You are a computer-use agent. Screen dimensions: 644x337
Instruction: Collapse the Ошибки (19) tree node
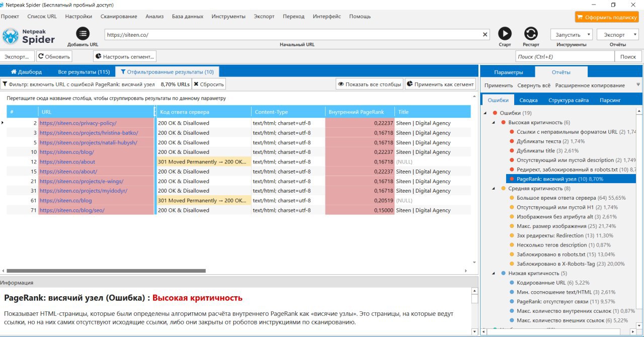click(486, 113)
